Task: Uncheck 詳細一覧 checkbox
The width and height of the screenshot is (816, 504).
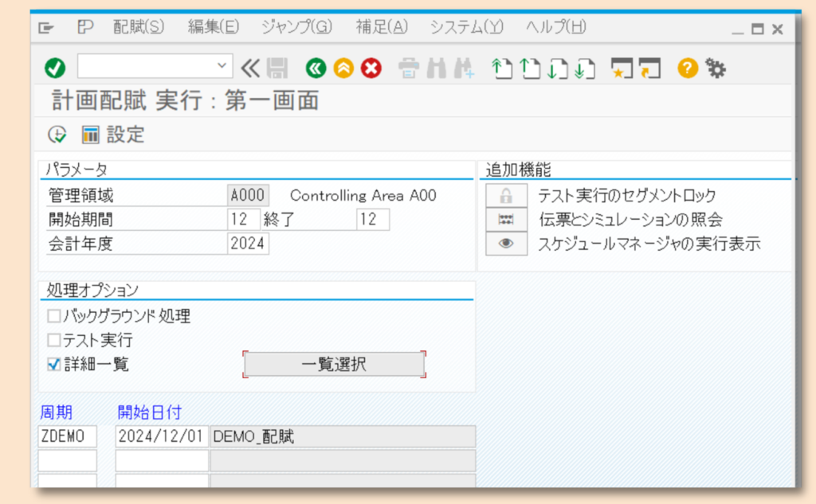Action: [x=53, y=364]
